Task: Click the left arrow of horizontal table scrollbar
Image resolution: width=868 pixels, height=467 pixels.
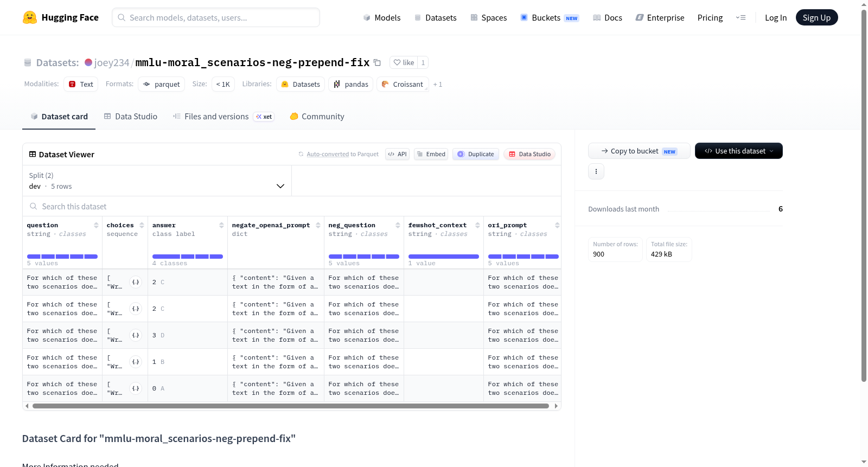Action: 27,406
